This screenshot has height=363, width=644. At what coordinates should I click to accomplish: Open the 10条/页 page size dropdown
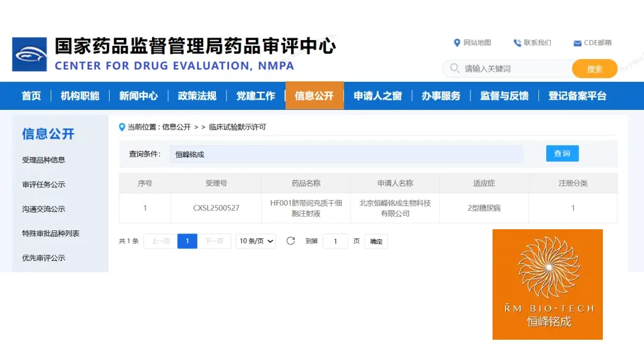(x=256, y=241)
